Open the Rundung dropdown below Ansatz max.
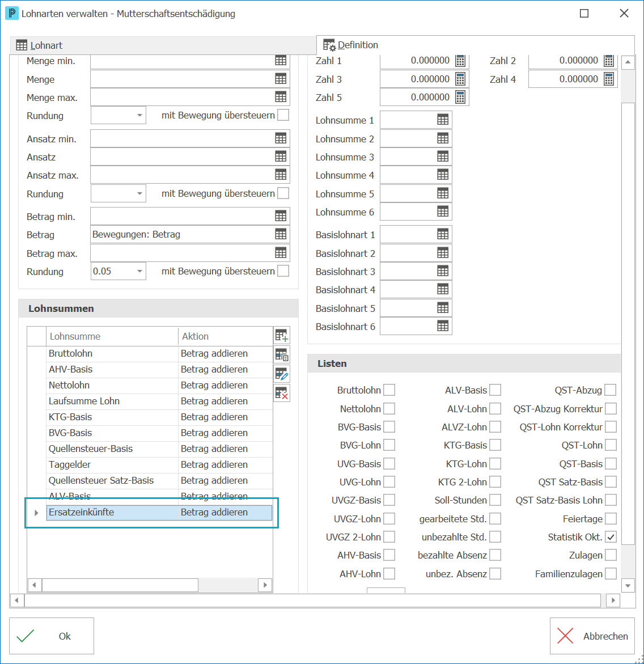 coord(118,193)
